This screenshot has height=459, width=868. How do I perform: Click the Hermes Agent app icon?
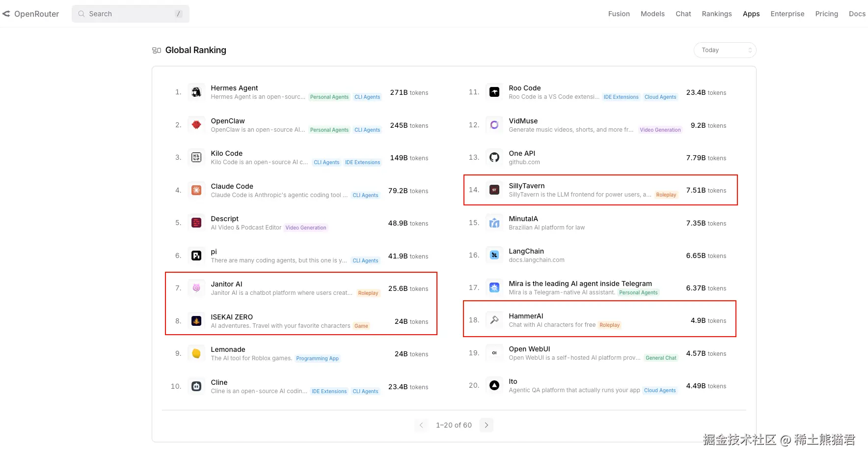click(x=196, y=92)
